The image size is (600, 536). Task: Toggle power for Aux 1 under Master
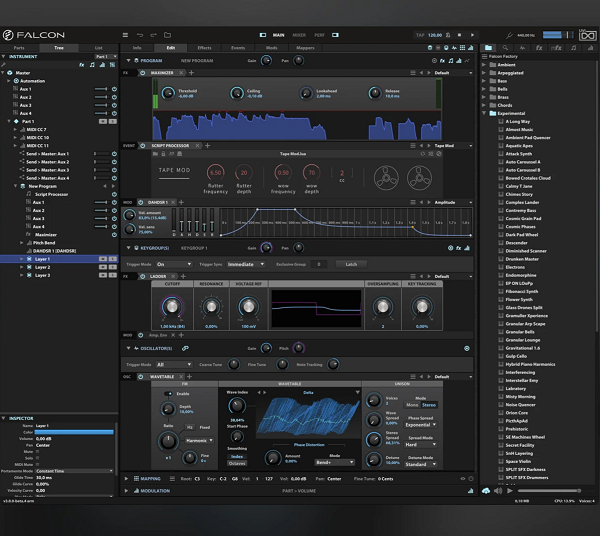click(114, 89)
